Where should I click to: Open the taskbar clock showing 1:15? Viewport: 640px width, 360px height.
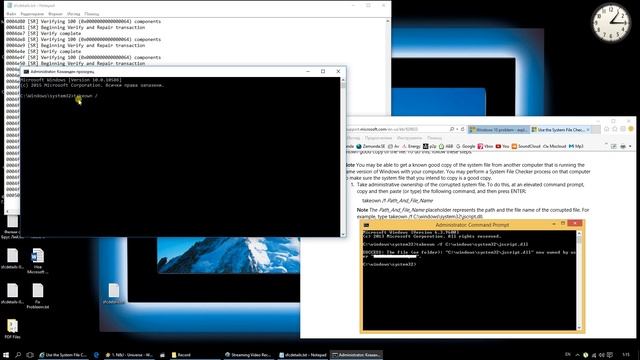tap(626, 355)
